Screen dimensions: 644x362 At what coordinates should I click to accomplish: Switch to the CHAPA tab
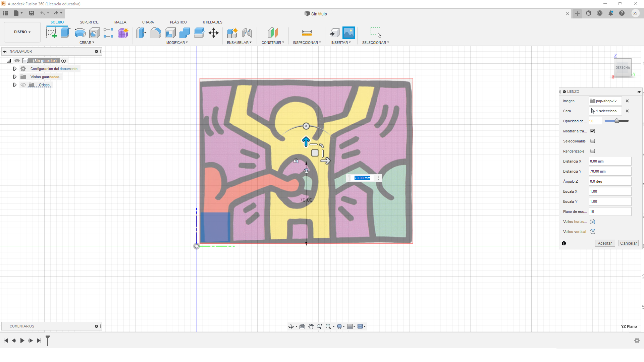pyautogui.click(x=148, y=22)
